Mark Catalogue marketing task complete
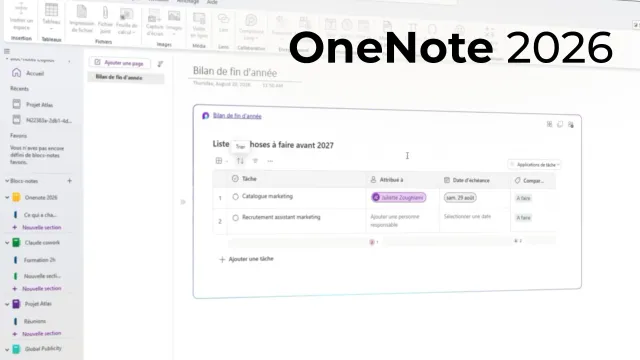This screenshot has height=360, width=640. click(236, 197)
